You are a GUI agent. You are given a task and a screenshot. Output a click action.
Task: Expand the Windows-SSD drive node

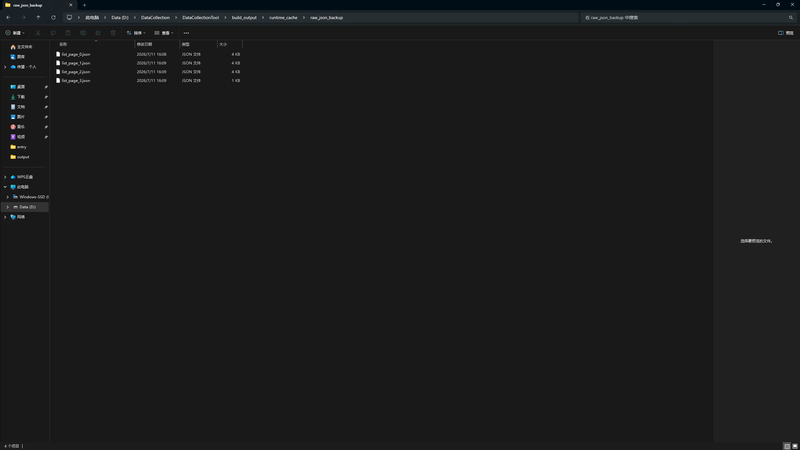coord(8,197)
